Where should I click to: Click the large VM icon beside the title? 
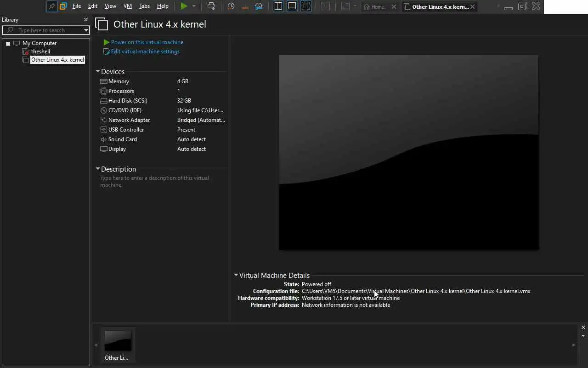[x=102, y=24]
